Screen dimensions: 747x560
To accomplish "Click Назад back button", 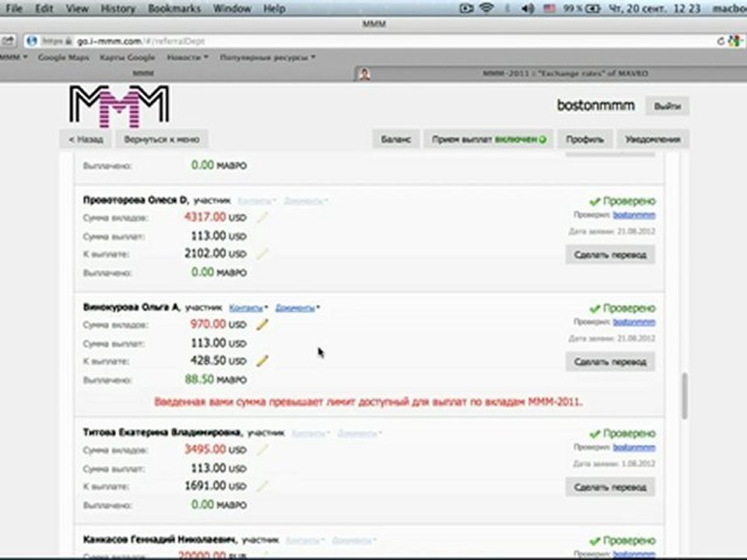I will pos(86,139).
